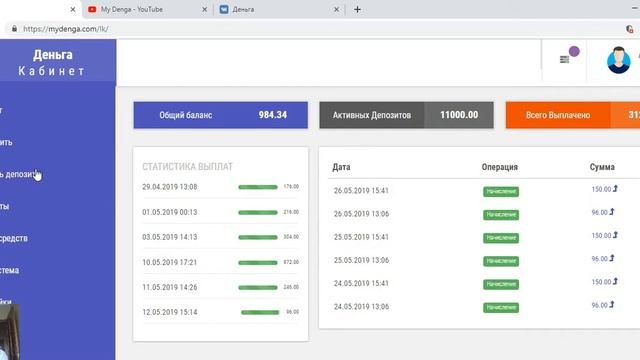
Task: Close the My Denga - YouTube tab
Action: coord(204,9)
